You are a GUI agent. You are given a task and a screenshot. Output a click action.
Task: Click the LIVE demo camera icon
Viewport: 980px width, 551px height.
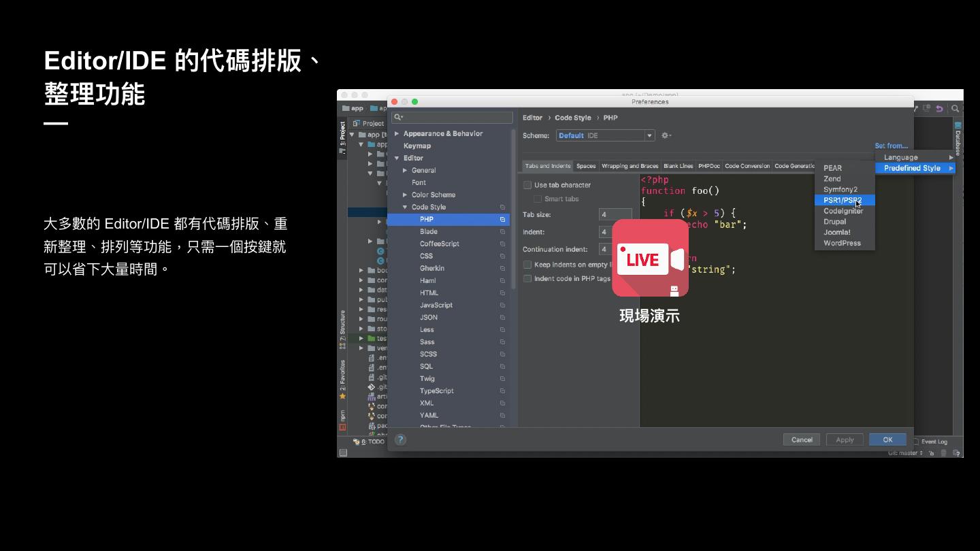click(x=650, y=258)
